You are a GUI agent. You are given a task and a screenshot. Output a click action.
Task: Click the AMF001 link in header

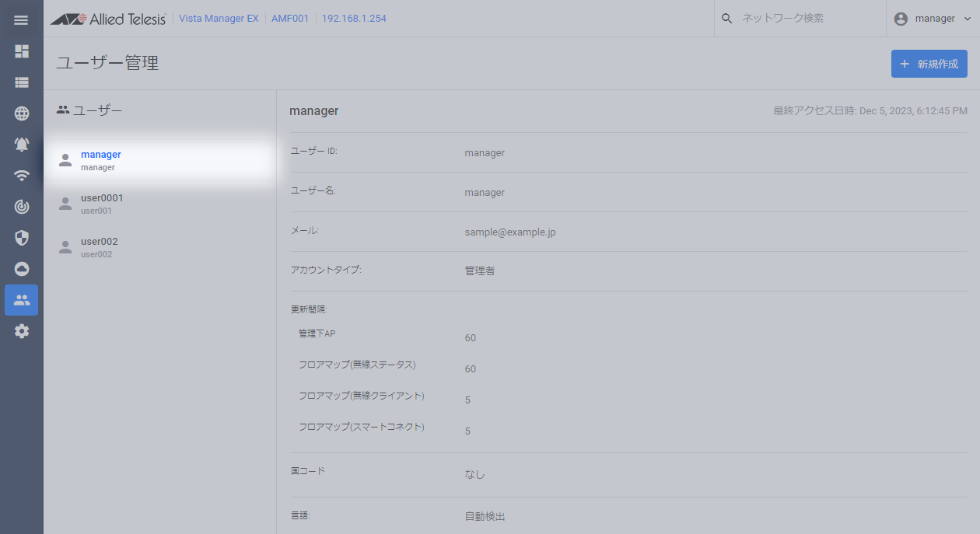[290, 19]
